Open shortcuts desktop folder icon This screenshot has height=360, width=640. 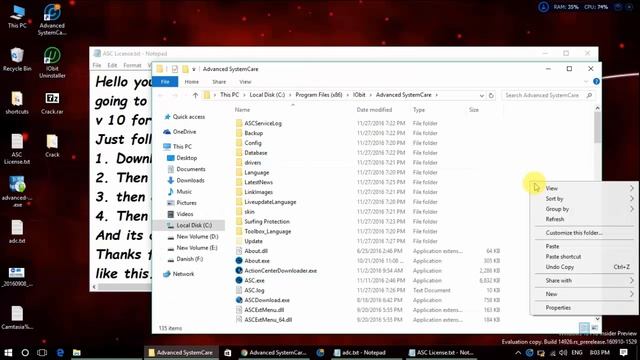point(17,103)
